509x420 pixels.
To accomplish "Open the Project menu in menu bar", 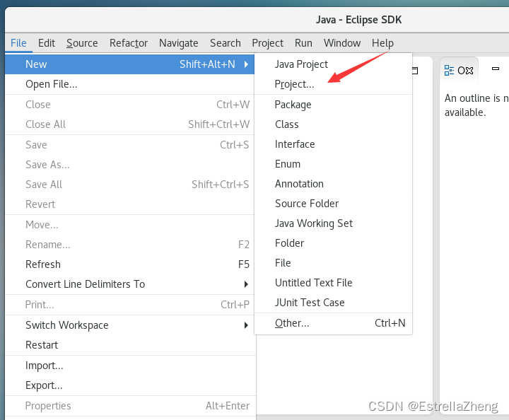I will pyautogui.click(x=267, y=43).
